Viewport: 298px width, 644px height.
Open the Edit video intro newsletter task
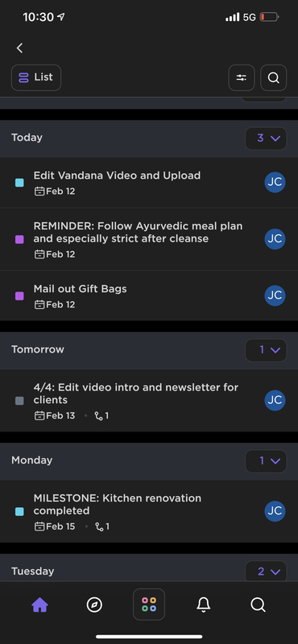click(x=149, y=400)
